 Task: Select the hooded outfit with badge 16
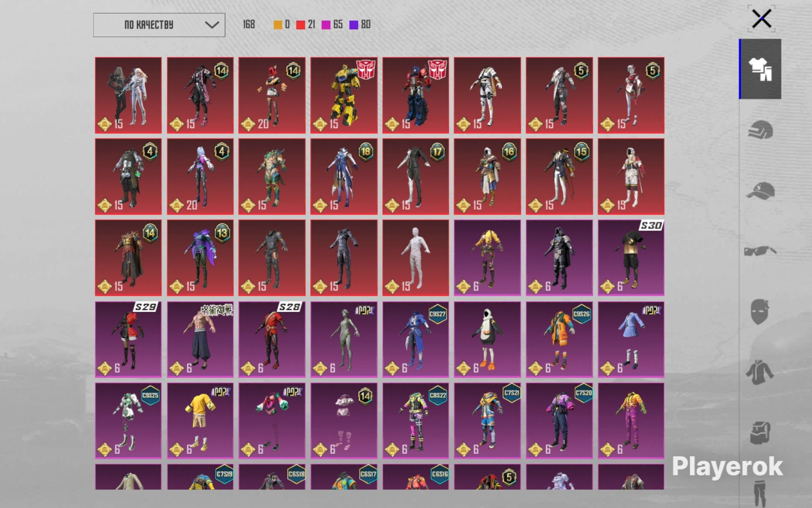pos(487,177)
